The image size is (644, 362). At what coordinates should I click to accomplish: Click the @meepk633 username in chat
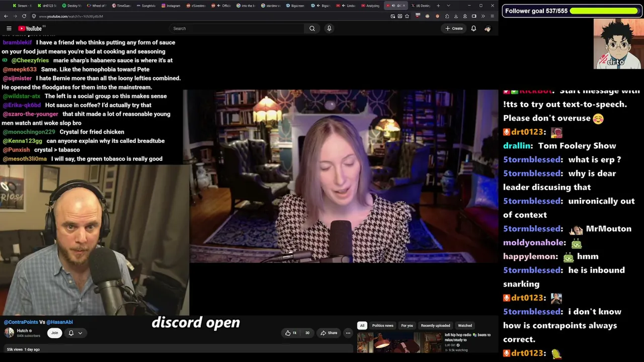(20, 69)
